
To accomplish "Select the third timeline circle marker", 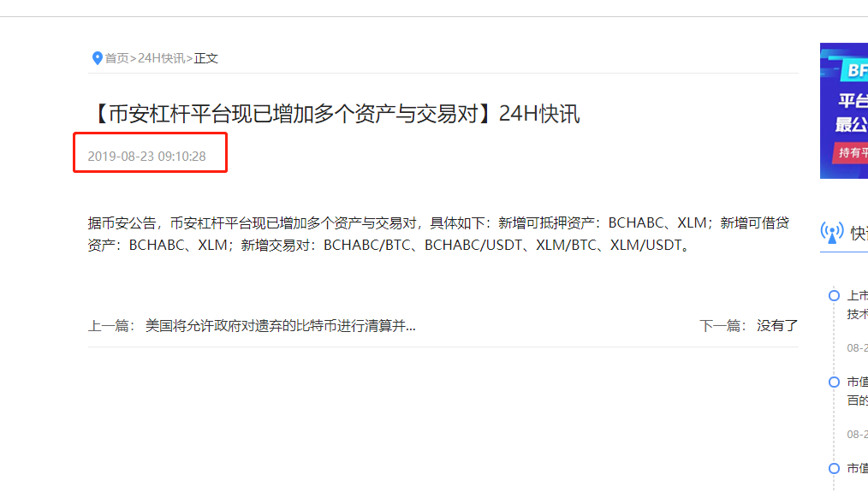I will pyautogui.click(x=835, y=468).
